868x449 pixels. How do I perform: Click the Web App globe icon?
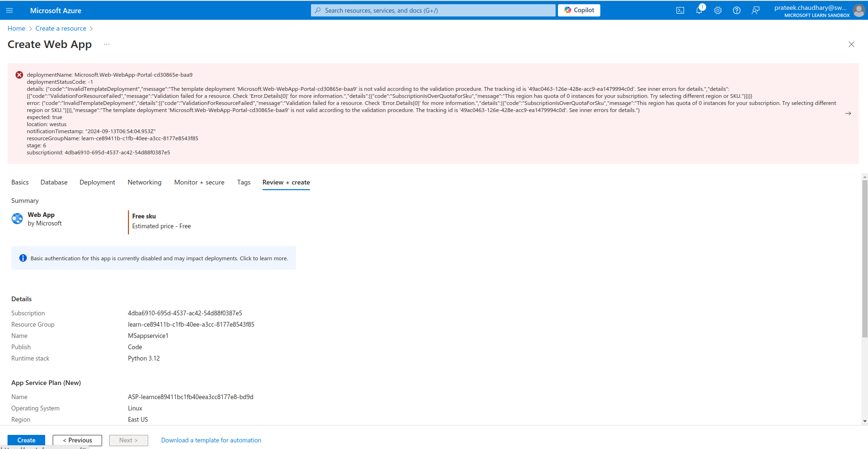click(x=17, y=218)
